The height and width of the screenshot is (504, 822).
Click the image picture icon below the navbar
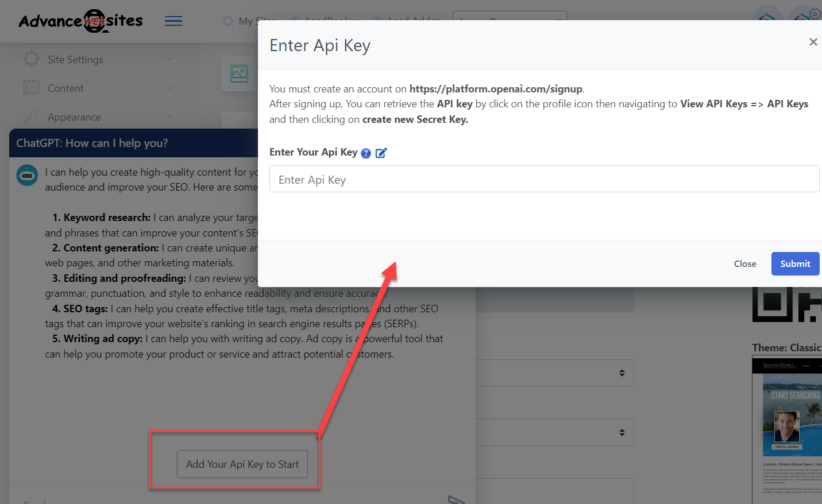pos(239,73)
